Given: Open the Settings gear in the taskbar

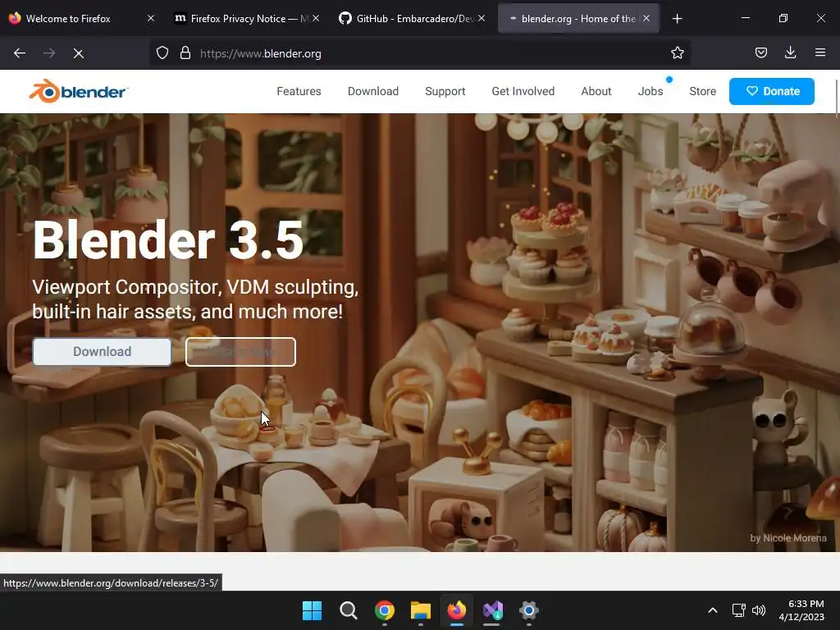Looking at the screenshot, I should click(529, 610).
